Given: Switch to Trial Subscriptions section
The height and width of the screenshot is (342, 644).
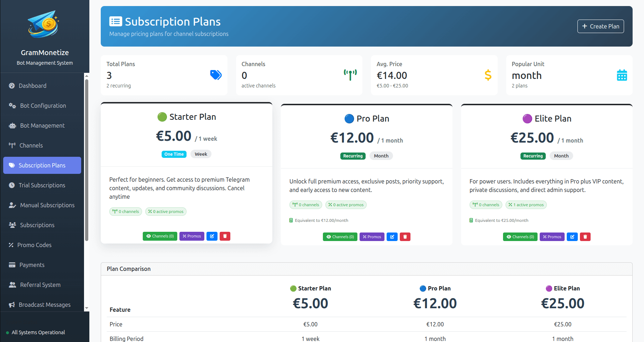Looking at the screenshot, I should 42,185.
